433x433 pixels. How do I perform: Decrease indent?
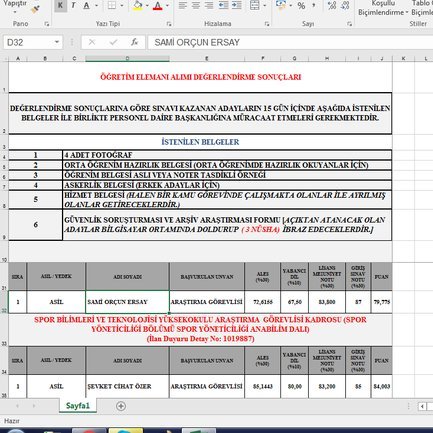coord(223,6)
